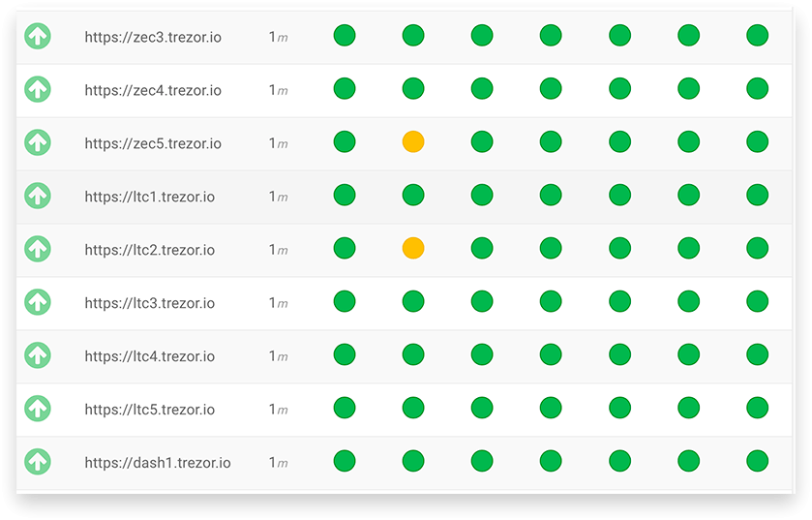This screenshot has width=812, height=520.
Task: Click the 1m interval in dash1 row
Action: (x=279, y=463)
